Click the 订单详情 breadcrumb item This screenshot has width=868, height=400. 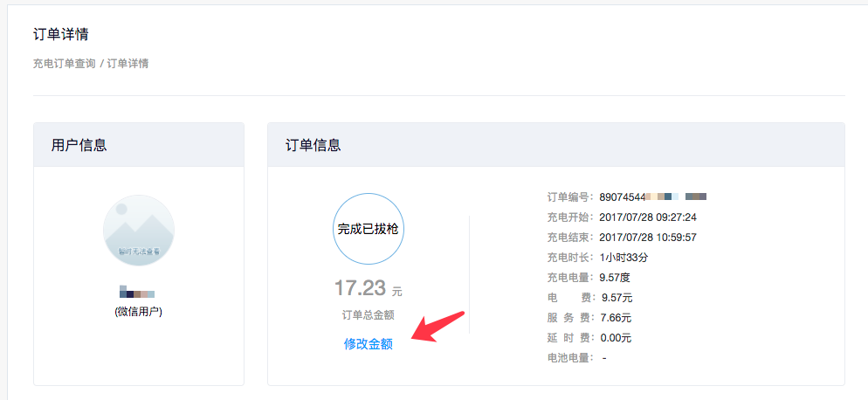(127, 64)
